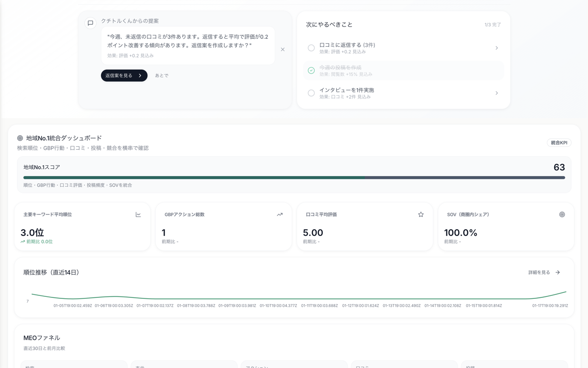Click the target icon beside 地域No.1統合ダッシュボード title

tap(19, 138)
